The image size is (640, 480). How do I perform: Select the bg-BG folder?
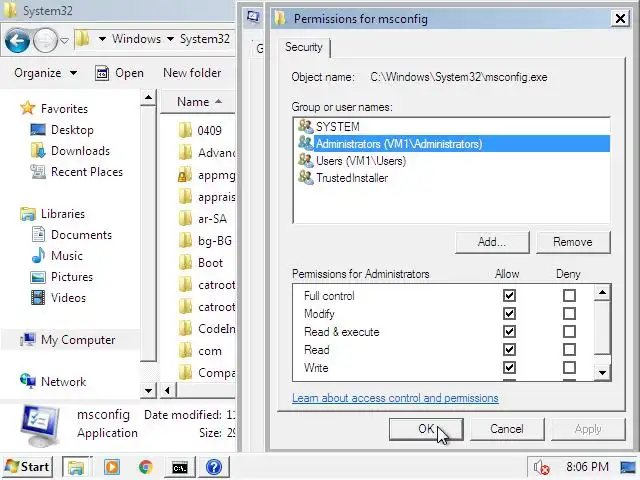(x=205, y=241)
